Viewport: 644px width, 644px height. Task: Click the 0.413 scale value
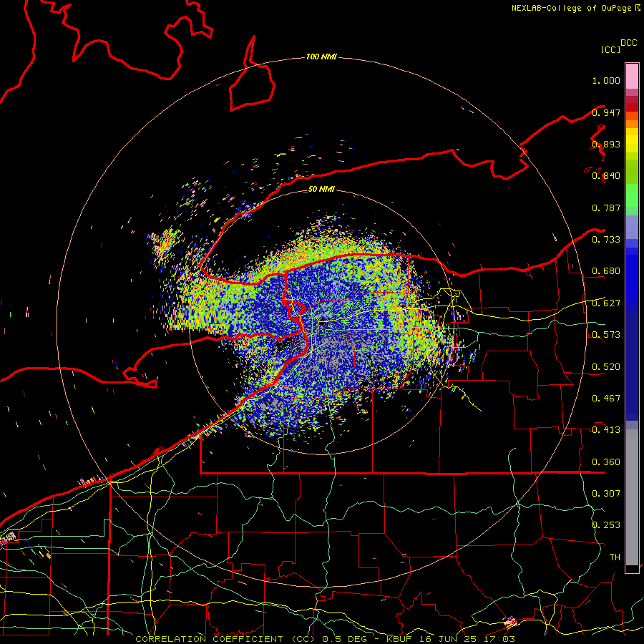tap(606, 430)
